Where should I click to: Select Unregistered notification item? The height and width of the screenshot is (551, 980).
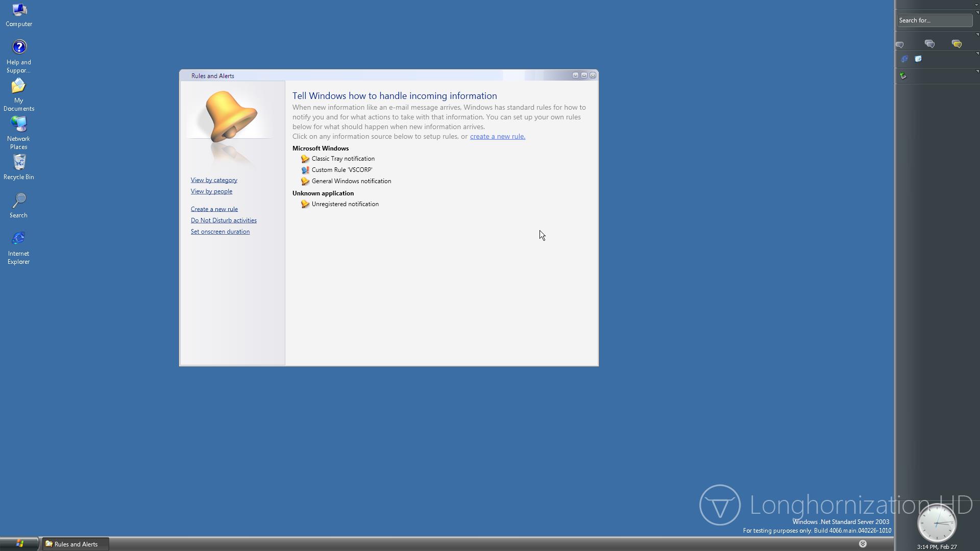pos(345,204)
